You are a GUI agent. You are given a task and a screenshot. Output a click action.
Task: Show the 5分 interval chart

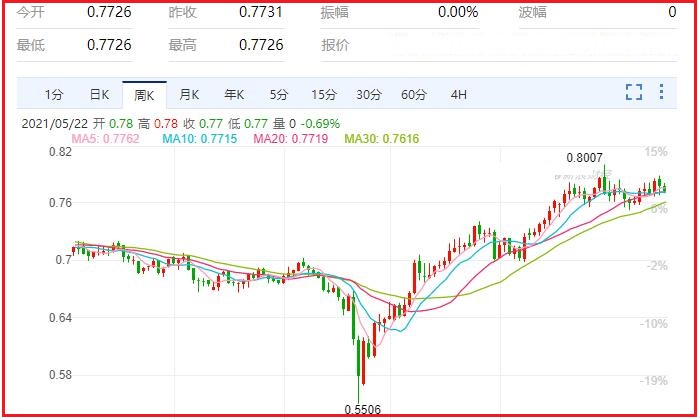[x=278, y=95]
